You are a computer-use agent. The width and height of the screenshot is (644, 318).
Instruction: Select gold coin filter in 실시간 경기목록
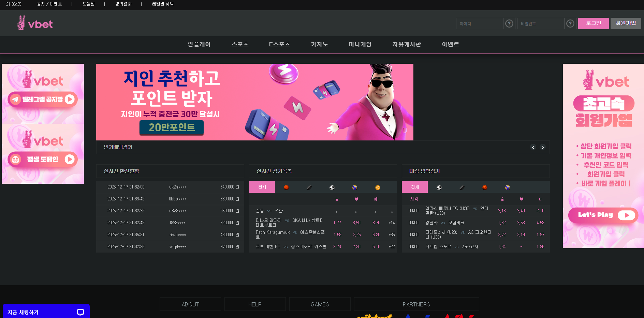coord(378,187)
